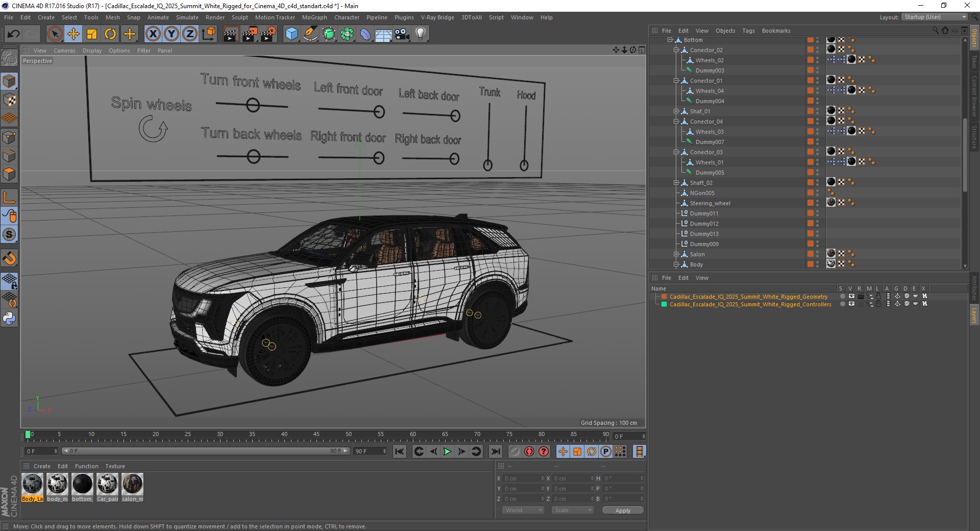
Task: Open the Simulate menu
Action: 187,17
